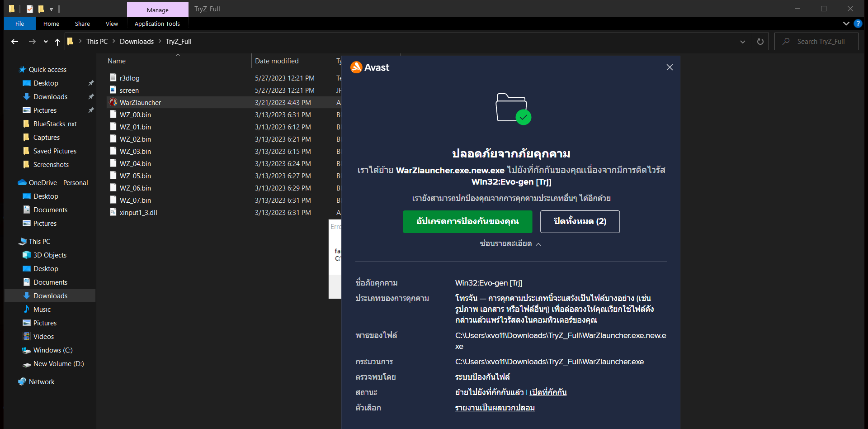Click the green Avast upgrade protection button
Screen dimensions: 868x429
[467, 222]
